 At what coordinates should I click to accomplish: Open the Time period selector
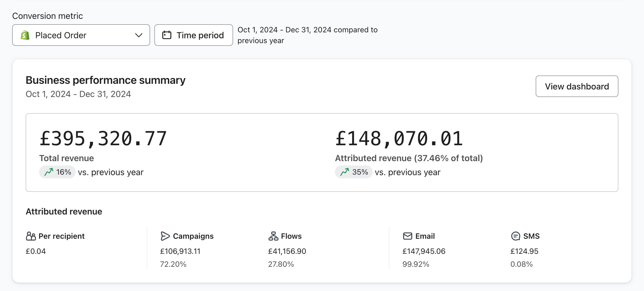coord(193,35)
